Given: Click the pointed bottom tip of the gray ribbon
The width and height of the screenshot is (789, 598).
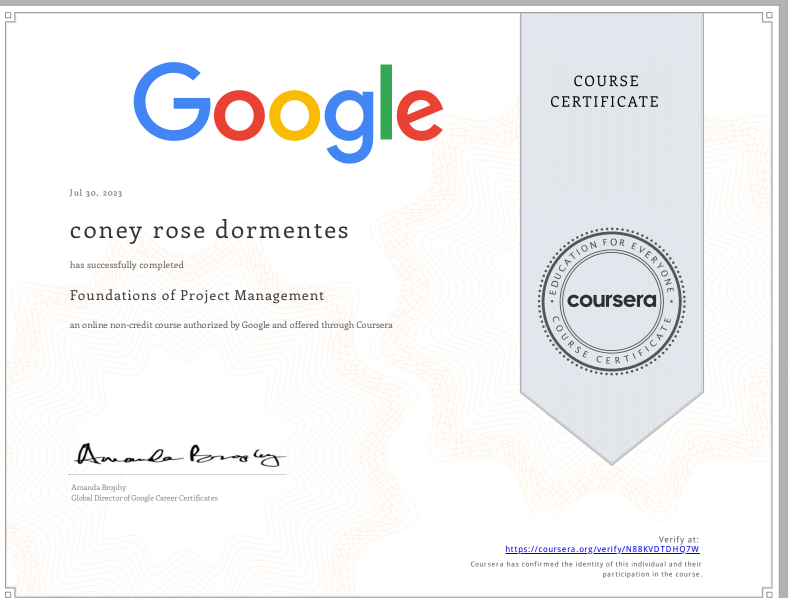Looking at the screenshot, I should [612, 460].
